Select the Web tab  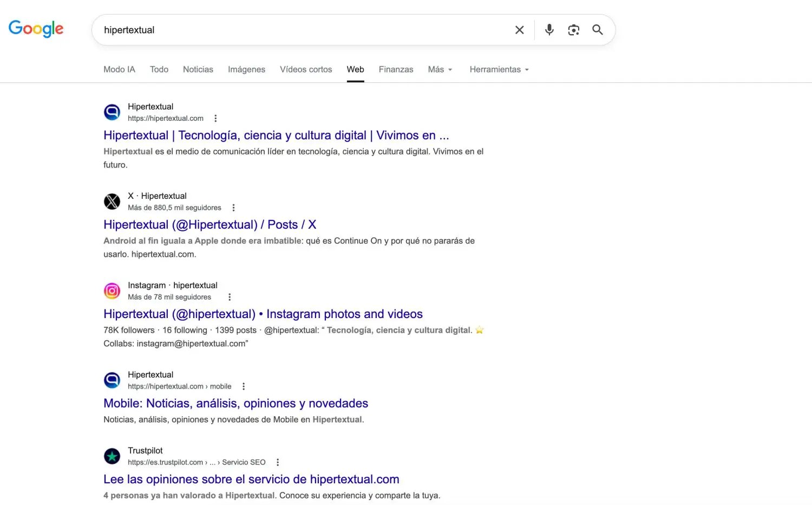[x=356, y=69]
